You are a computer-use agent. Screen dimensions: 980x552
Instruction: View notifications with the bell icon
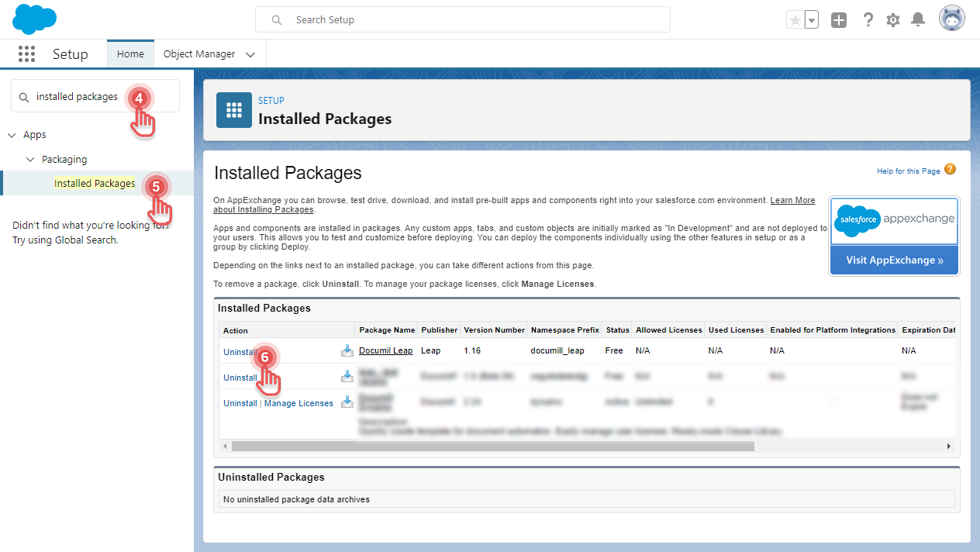pyautogui.click(x=918, y=19)
